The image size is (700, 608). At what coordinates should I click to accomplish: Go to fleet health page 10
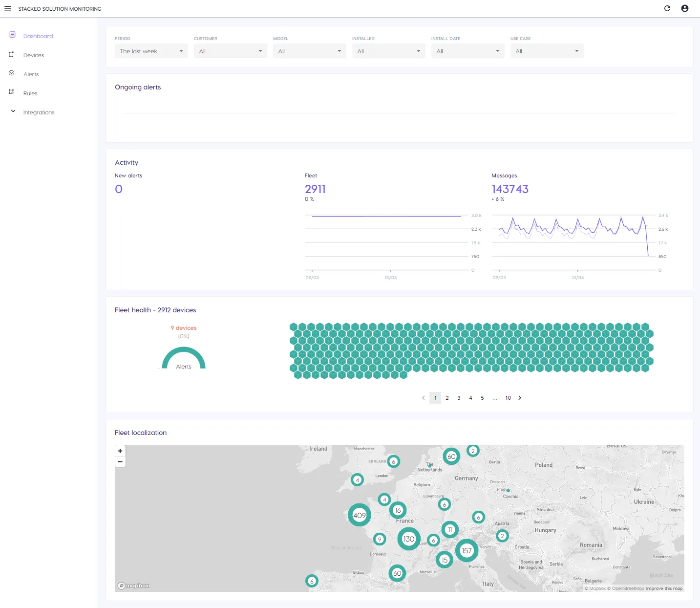508,398
